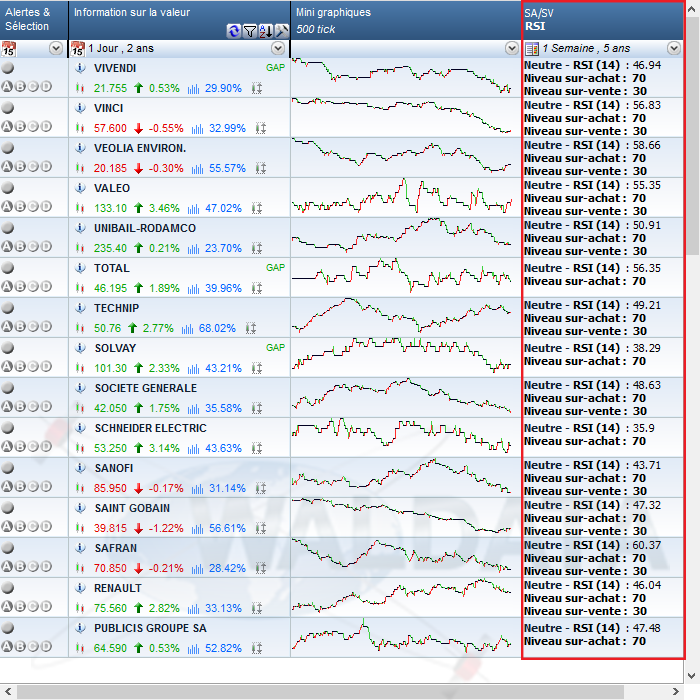Toggle selection B for VEOLIA ENVIRON.
The height and width of the screenshot is (700, 700).
tap(20, 167)
